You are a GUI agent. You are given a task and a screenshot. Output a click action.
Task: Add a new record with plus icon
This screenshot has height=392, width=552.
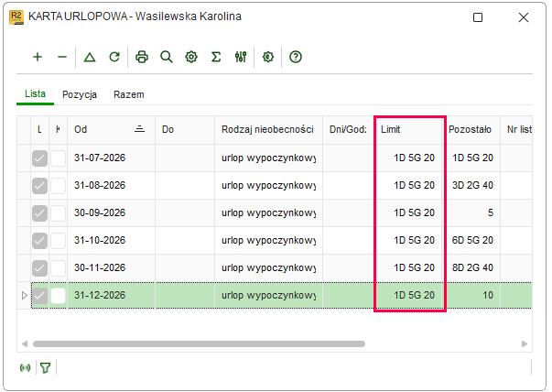click(38, 57)
